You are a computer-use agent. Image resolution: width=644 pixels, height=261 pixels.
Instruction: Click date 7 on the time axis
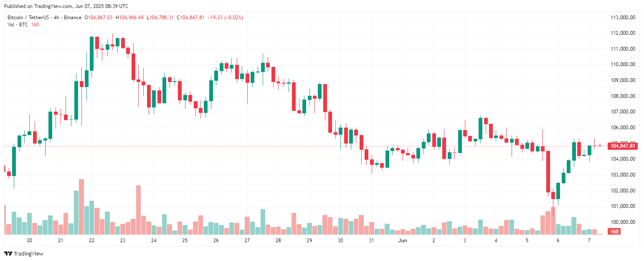tap(589, 241)
